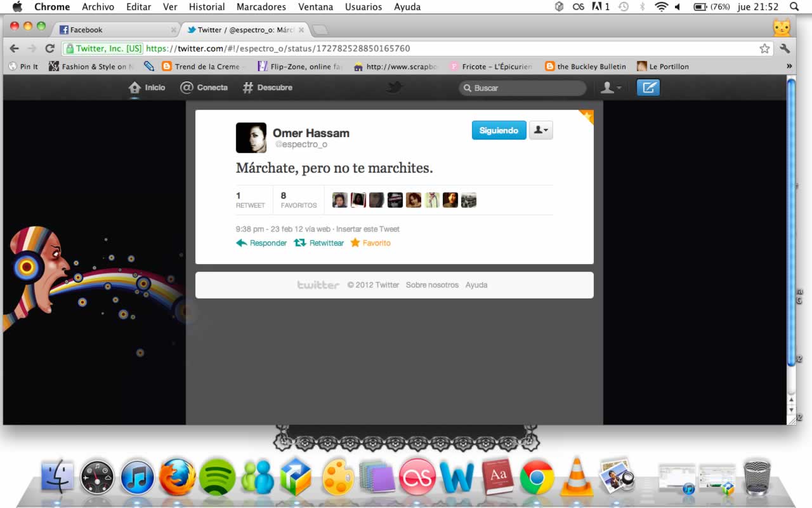Open Chrome wrench settings menu
The height and width of the screenshot is (508, 812).
pyautogui.click(x=785, y=48)
